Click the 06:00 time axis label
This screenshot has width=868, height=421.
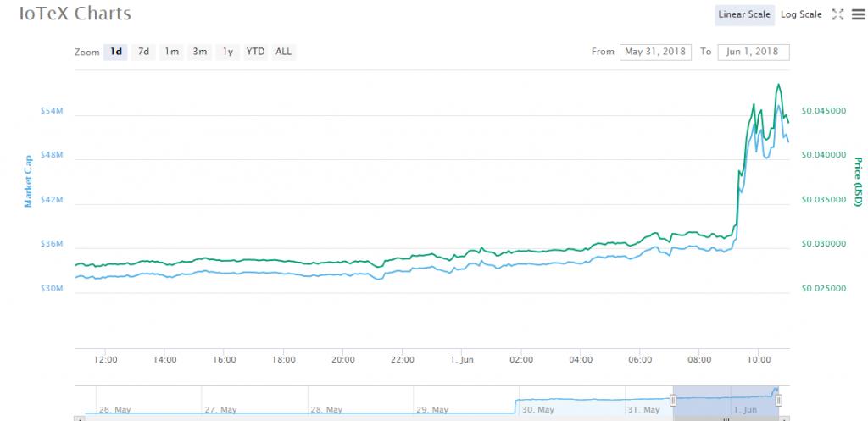(x=640, y=360)
